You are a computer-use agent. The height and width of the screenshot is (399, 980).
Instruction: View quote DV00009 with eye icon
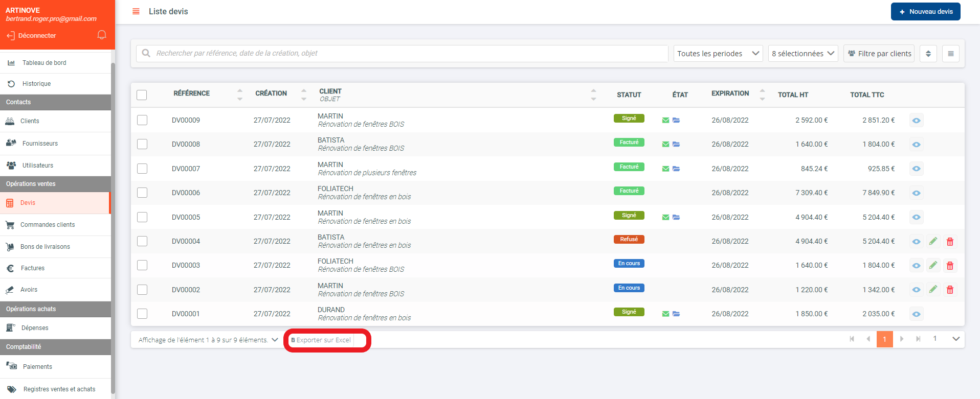pyautogui.click(x=916, y=121)
